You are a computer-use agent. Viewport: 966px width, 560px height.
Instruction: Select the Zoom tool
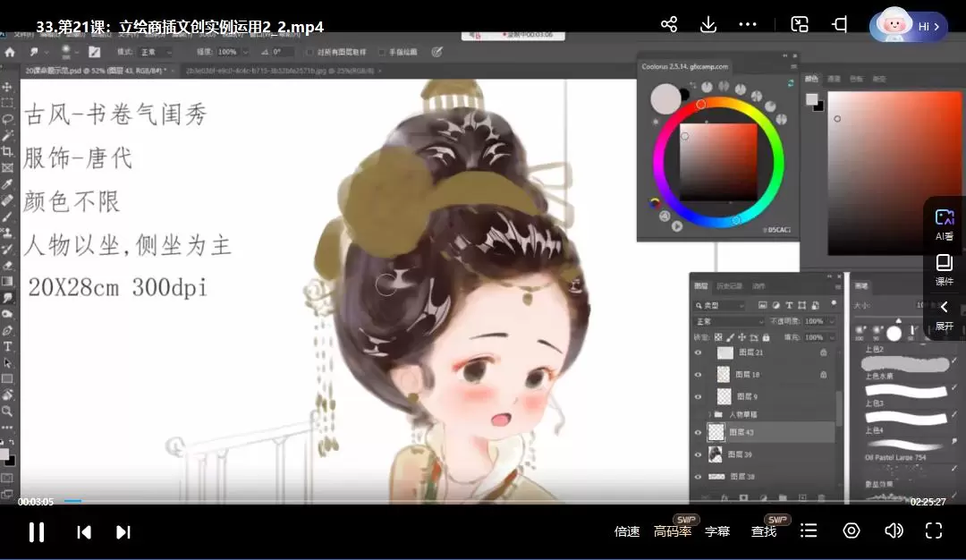click(x=7, y=411)
